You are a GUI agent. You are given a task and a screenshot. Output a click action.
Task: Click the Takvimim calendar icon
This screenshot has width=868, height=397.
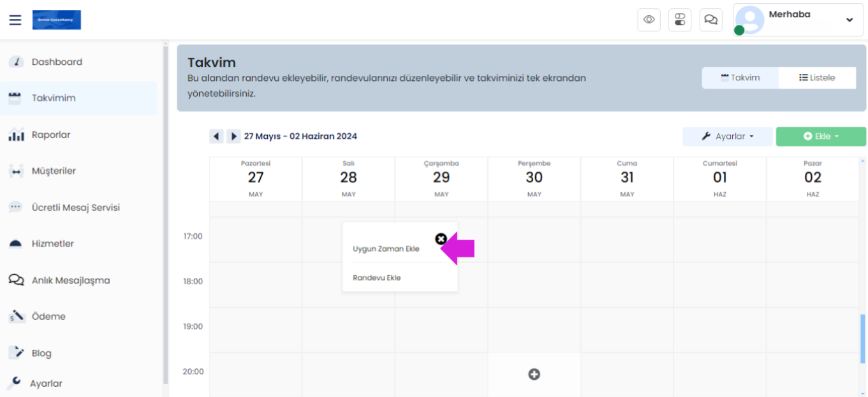pos(15,98)
